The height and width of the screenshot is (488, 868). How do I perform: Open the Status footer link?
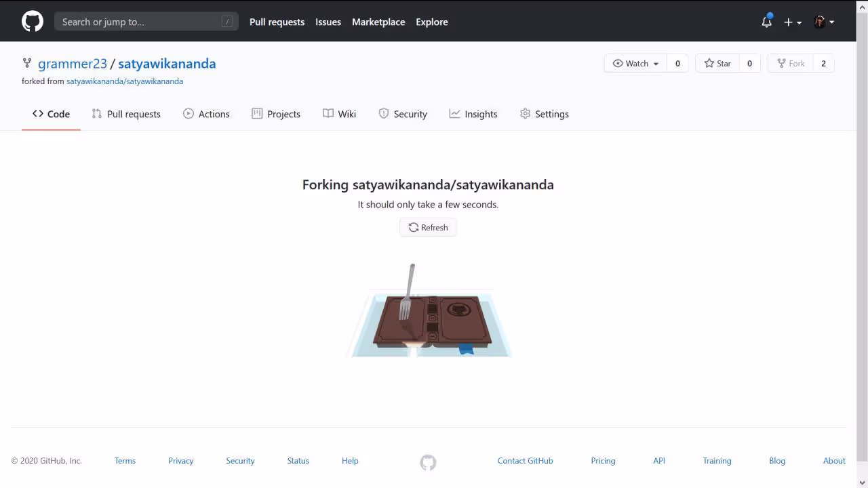click(298, 461)
